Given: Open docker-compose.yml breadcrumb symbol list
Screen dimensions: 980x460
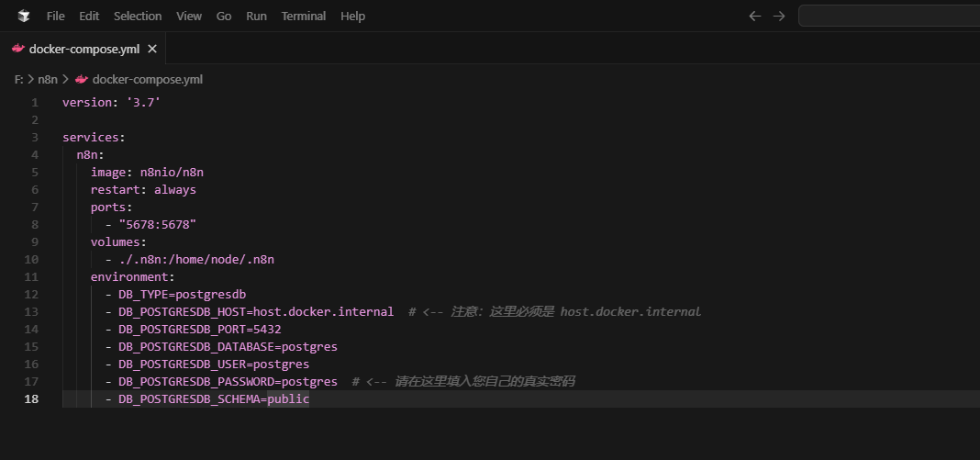Looking at the screenshot, I should point(147,79).
